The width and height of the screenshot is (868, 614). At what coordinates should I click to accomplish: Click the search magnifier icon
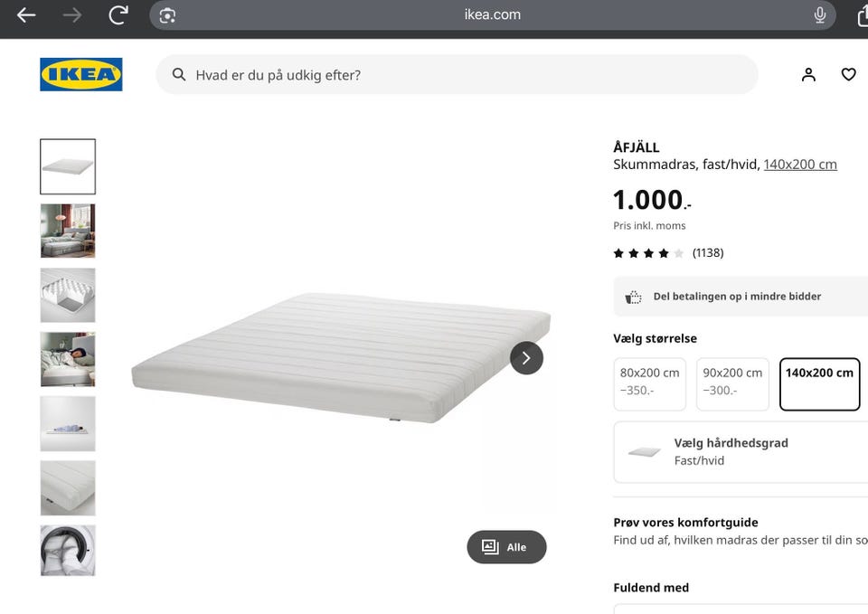(x=178, y=74)
